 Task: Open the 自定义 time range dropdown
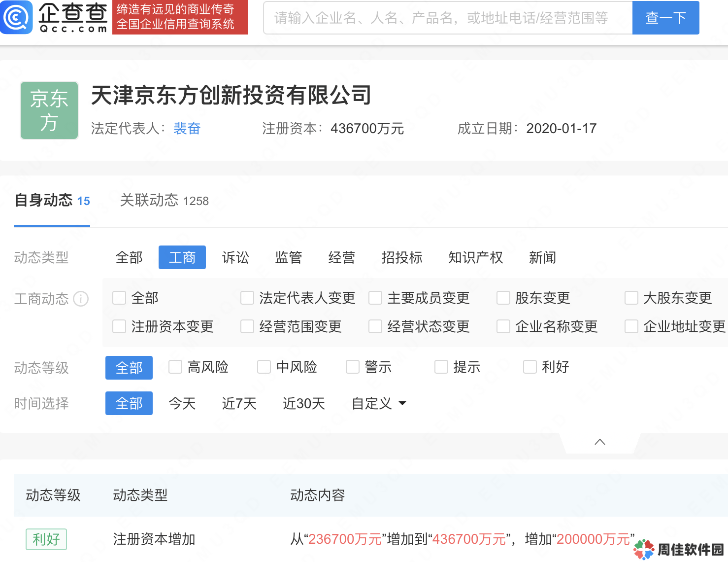pyautogui.click(x=379, y=403)
